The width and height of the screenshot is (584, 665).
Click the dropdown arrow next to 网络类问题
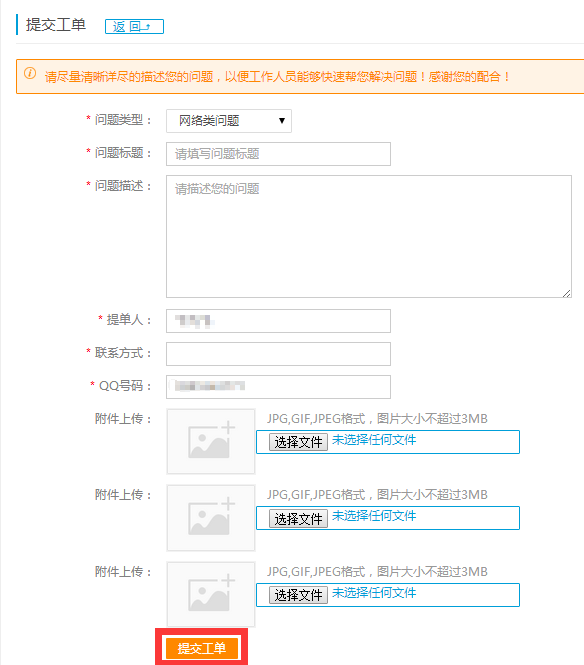(282, 121)
